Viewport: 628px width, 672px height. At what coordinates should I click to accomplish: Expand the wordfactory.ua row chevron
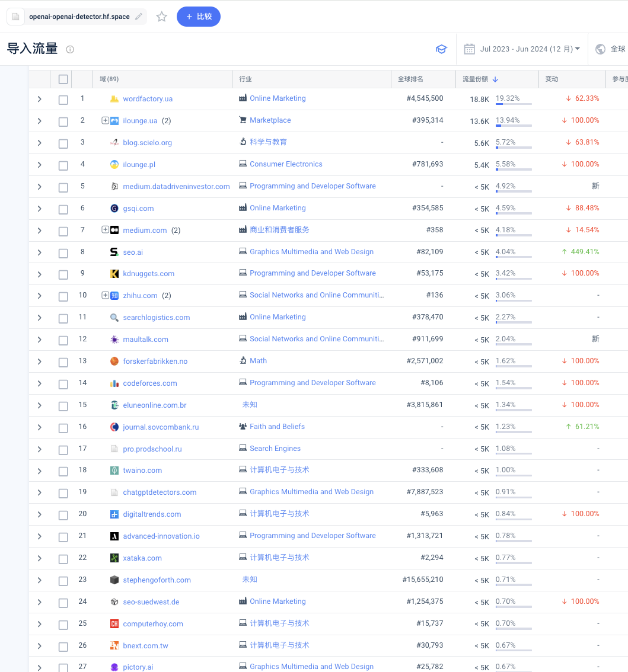pos(40,99)
